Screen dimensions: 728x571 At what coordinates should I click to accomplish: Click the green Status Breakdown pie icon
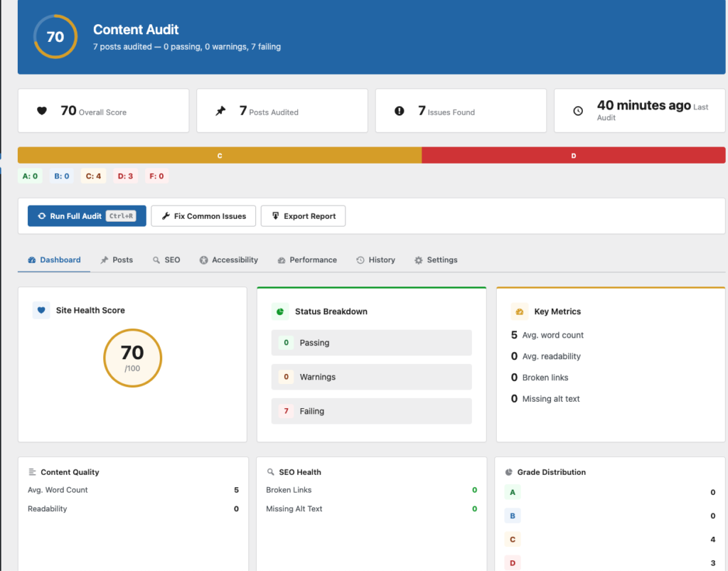280,311
